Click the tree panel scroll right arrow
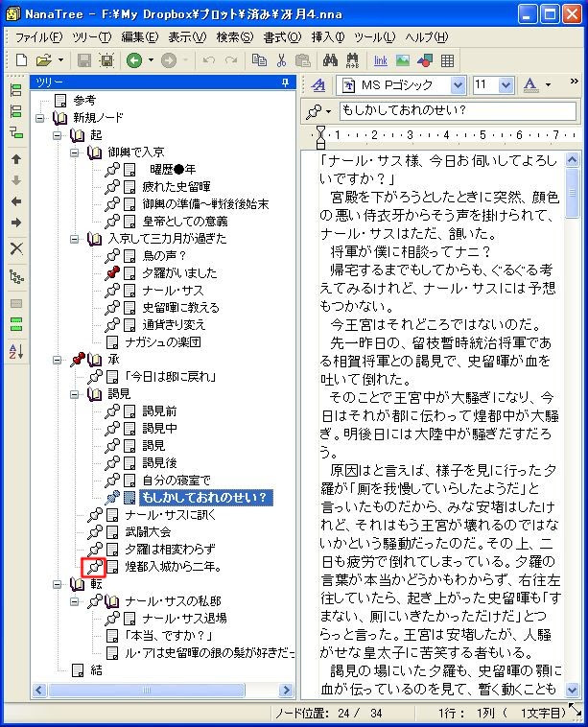588x727 pixels. pyautogui.click(x=287, y=690)
